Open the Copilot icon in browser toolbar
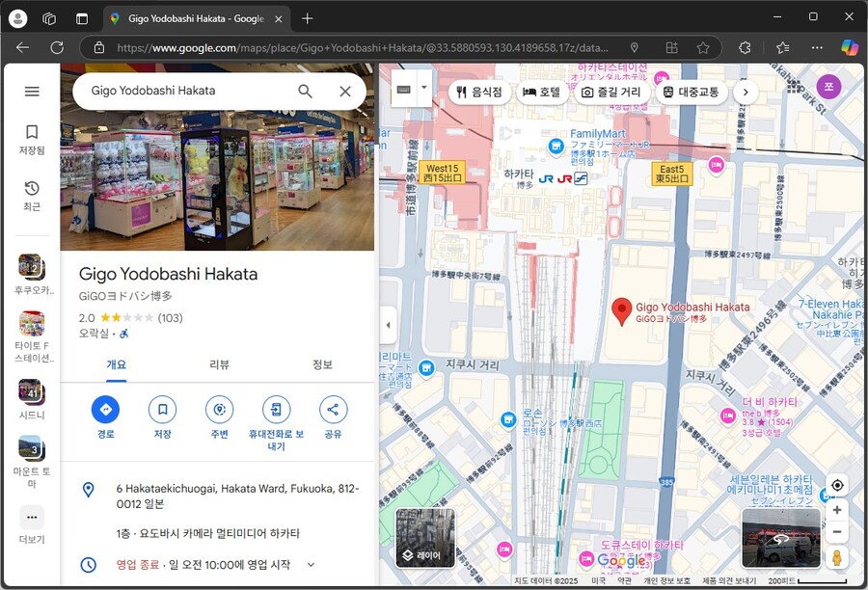Viewport: 868px width, 590px height. coord(849,47)
